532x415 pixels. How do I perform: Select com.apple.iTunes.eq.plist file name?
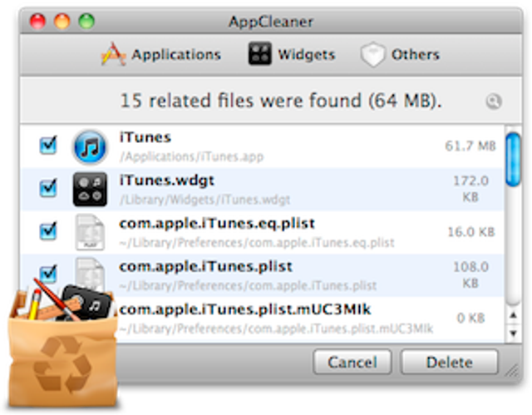tap(217, 223)
